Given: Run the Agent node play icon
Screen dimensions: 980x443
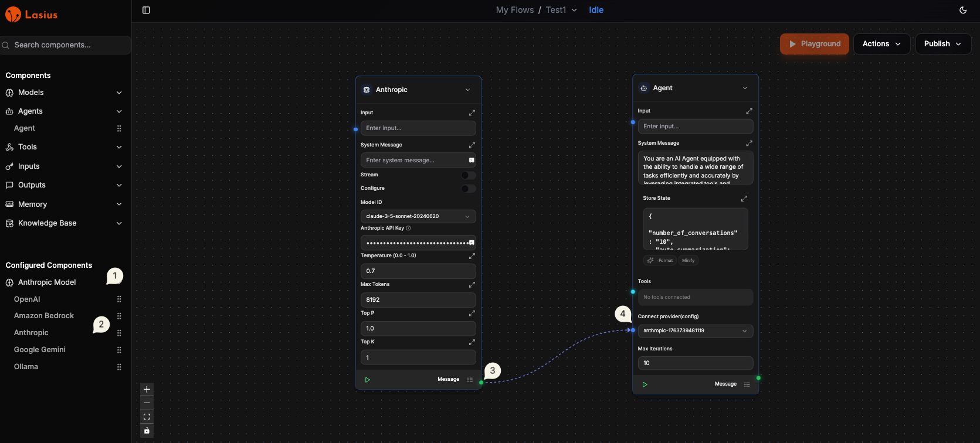Looking at the screenshot, I should (x=645, y=384).
